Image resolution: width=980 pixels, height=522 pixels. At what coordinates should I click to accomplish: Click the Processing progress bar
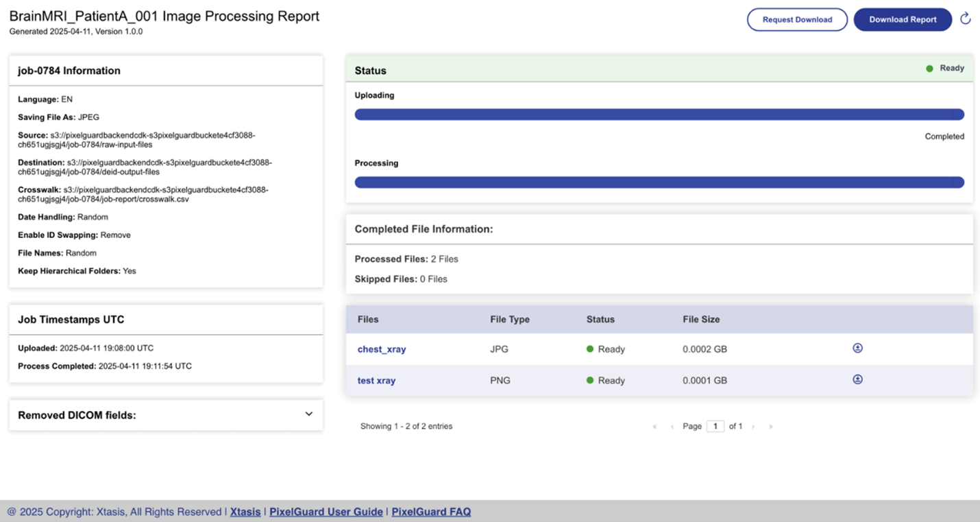pyautogui.click(x=659, y=182)
